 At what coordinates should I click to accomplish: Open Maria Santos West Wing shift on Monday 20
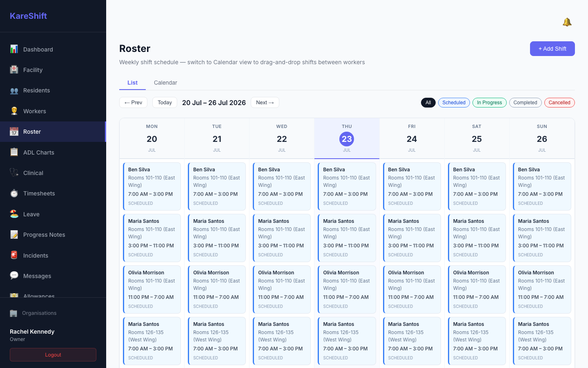tap(152, 341)
